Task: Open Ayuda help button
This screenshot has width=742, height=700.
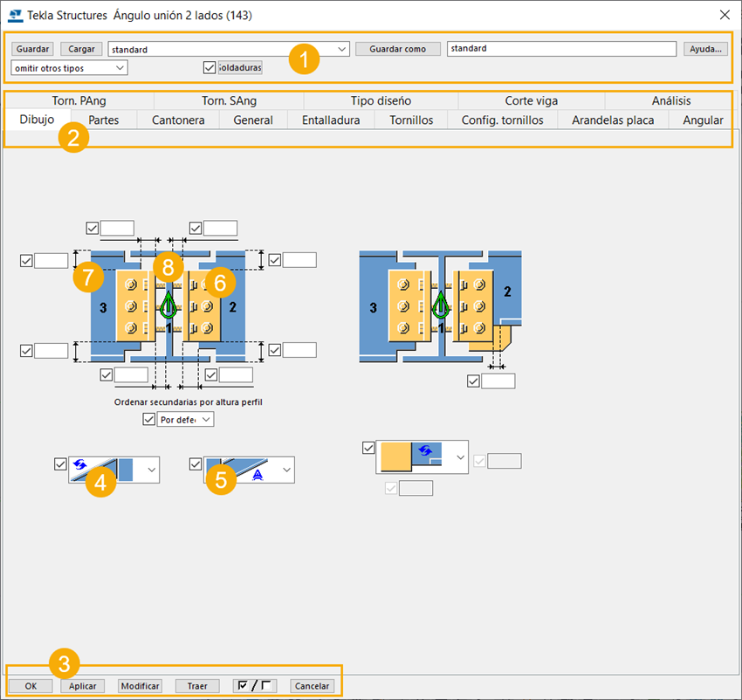Action: point(705,49)
